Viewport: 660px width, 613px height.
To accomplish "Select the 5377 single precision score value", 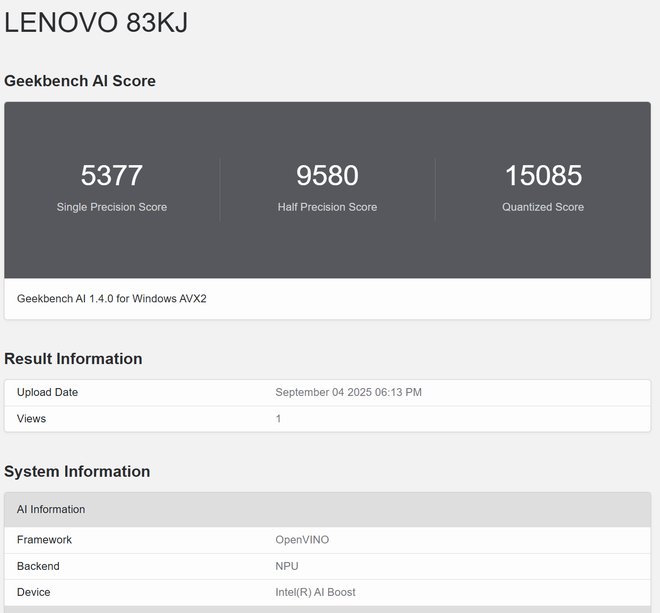I will (x=112, y=175).
